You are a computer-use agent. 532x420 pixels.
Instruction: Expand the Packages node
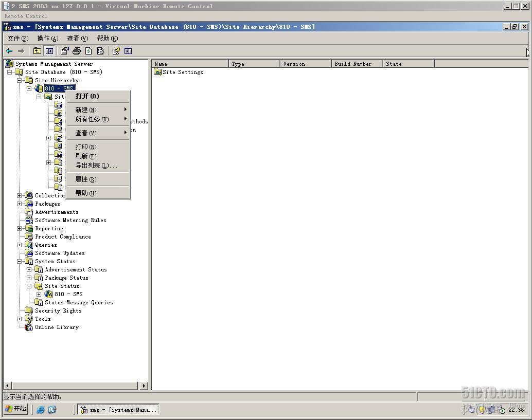(x=20, y=204)
